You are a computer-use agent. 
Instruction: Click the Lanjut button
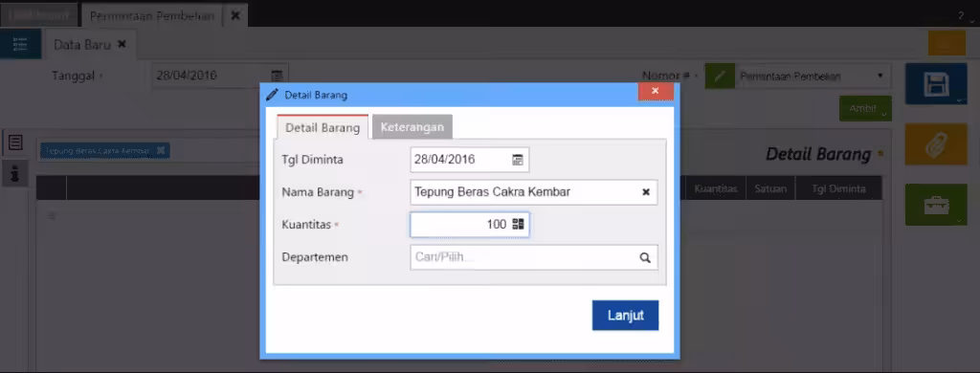pos(625,315)
